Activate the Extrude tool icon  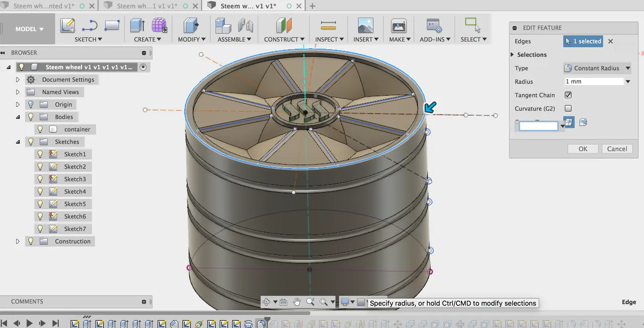[137, 25]
